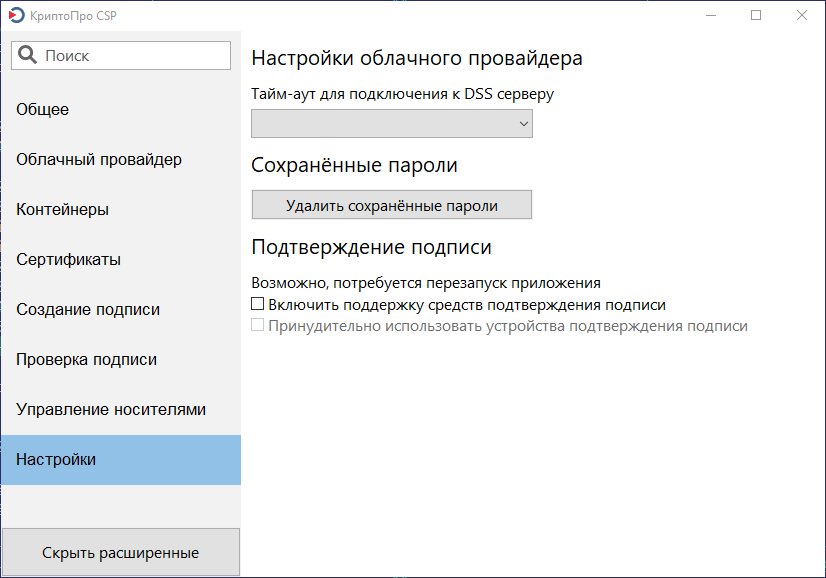826x578 pixels.
Task: Close the КриптоПро CSP window
Action: [x=801, y=15]
